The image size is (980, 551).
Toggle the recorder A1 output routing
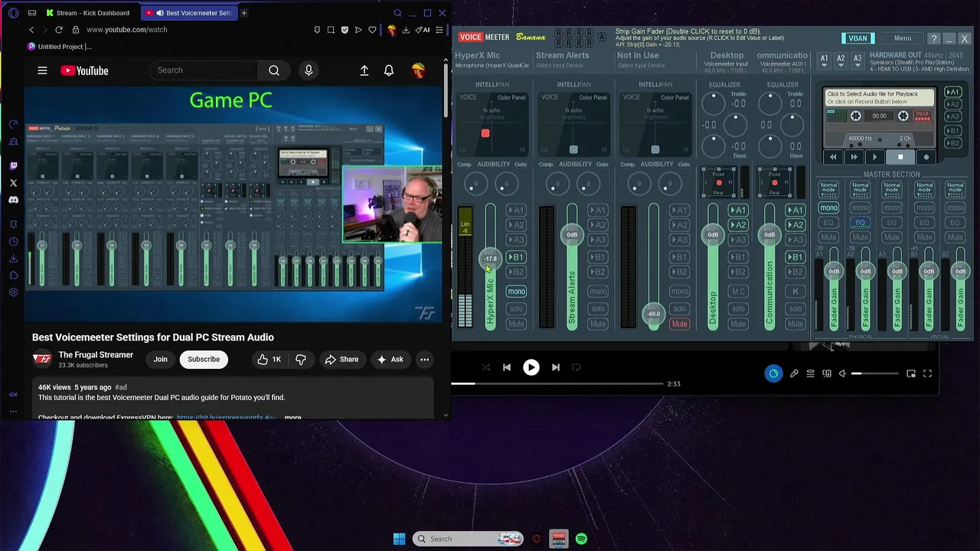952,92
